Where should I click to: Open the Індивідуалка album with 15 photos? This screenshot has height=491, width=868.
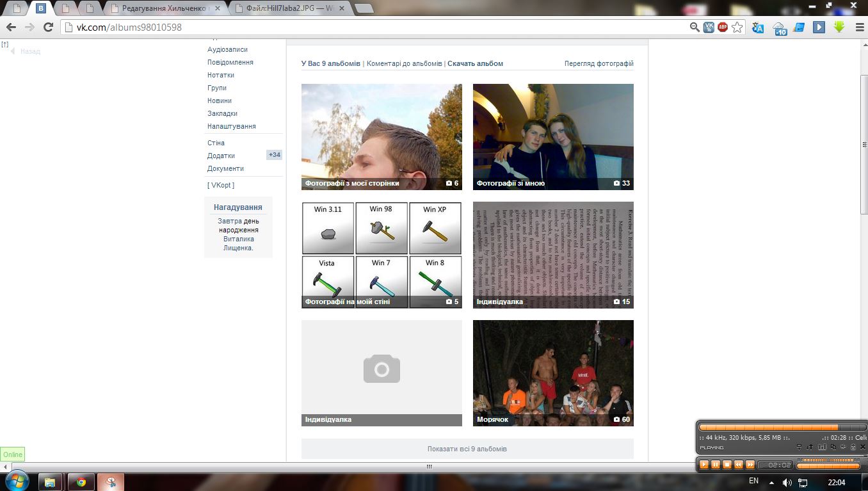click(553, 255)
